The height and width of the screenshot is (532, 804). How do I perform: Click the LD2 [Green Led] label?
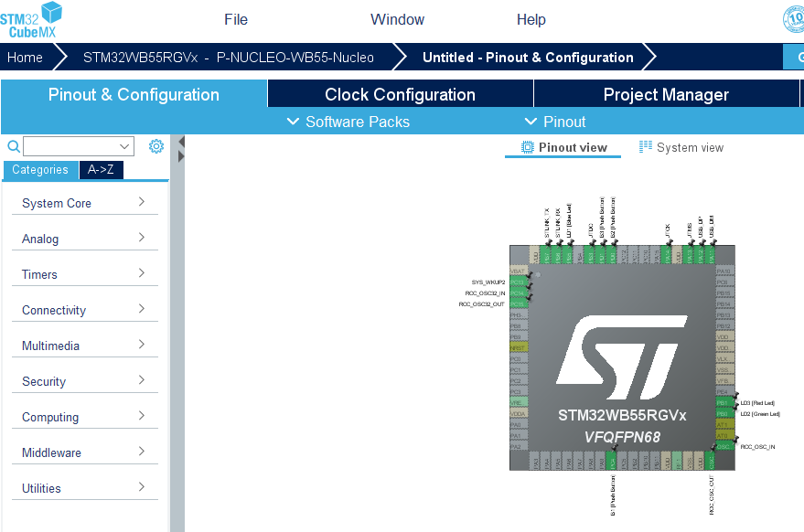[x=760, y=413]
